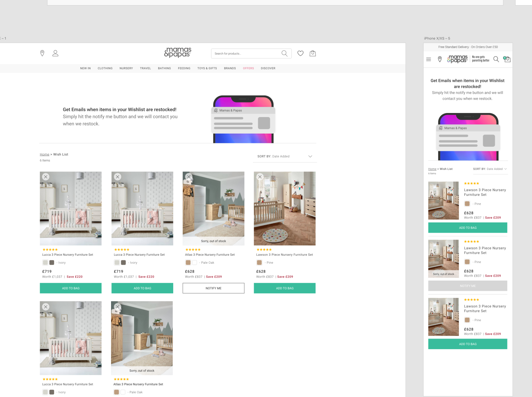Click the phone notification illustration on desktop banner
This screenshot has width=532, height=397.
(243, 119)
